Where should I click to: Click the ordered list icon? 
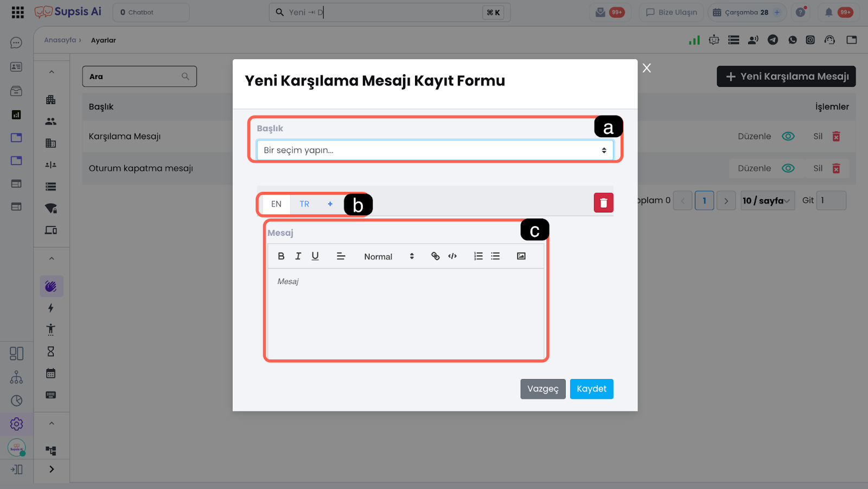click(478, 256)
